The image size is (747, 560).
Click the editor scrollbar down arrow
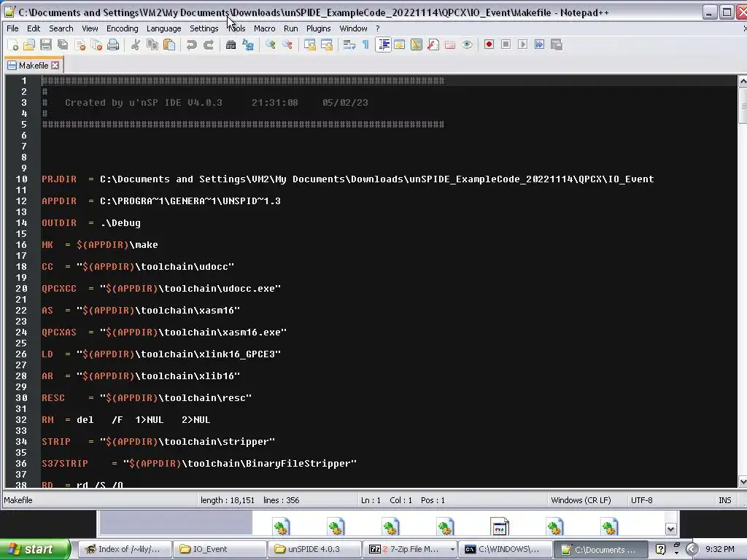[x=742, y=481]
